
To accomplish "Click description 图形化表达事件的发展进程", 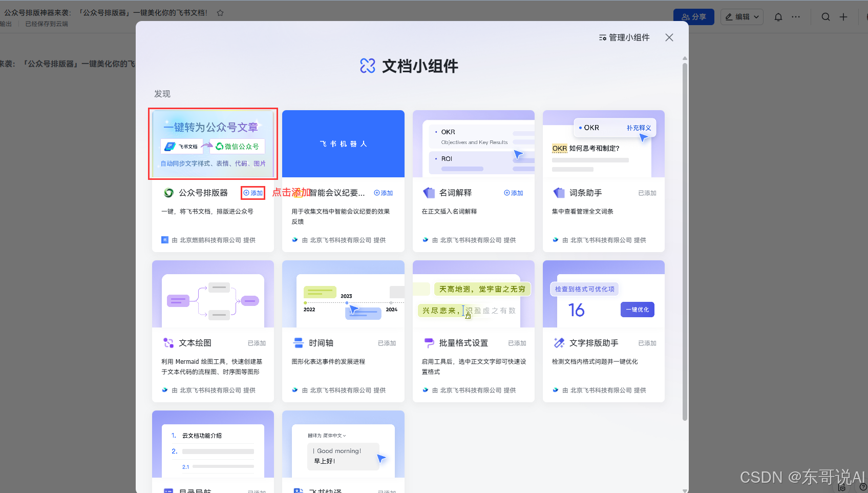I will click(328, 361).
